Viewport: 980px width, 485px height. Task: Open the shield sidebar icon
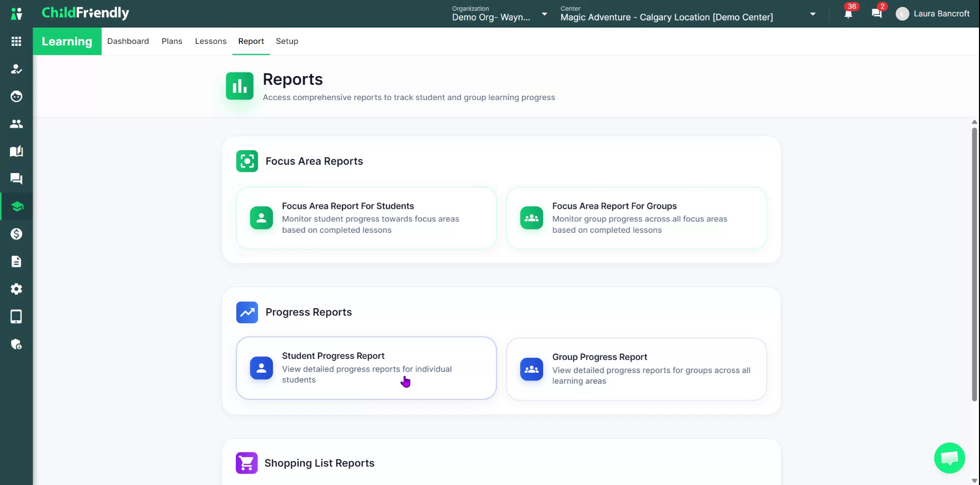coord(16,344)
